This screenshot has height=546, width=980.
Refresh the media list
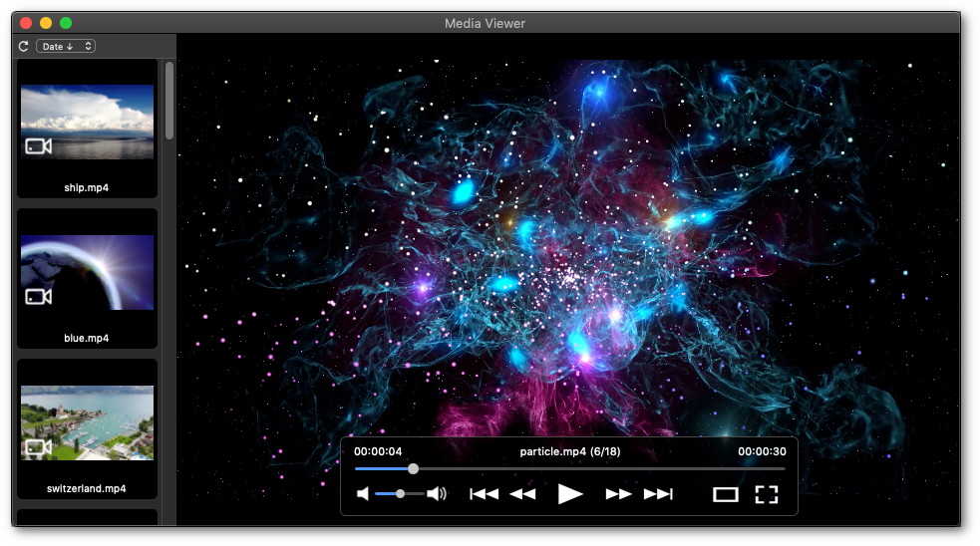coord(24,46)
